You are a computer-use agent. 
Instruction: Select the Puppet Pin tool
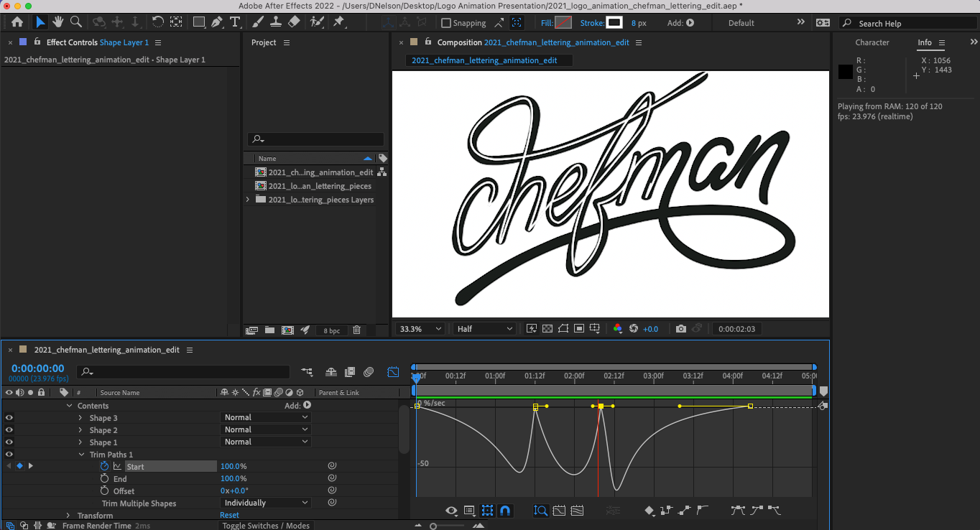(338, 22)
